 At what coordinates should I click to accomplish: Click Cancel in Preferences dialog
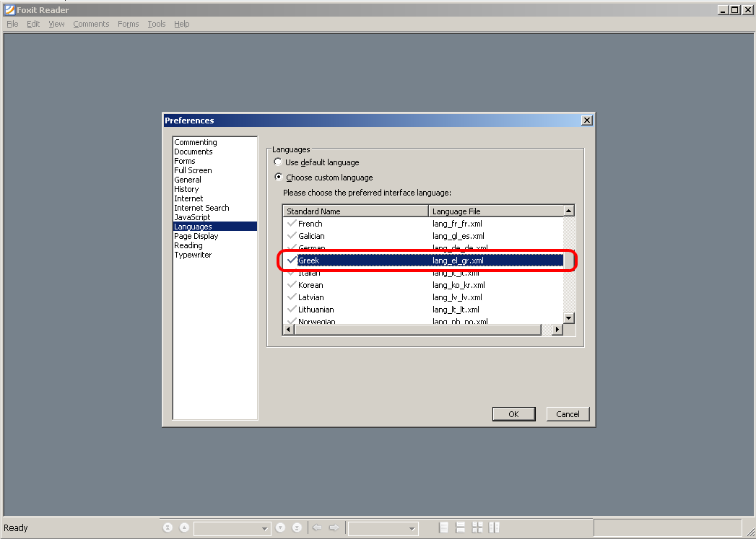[568, 413]
